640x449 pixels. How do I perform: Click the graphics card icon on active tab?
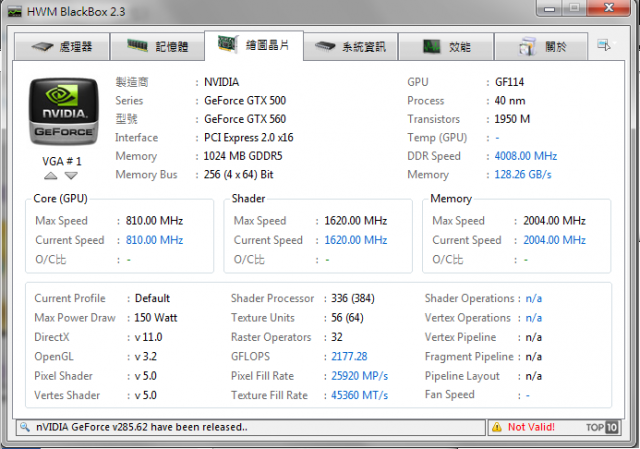pos(228,44)
